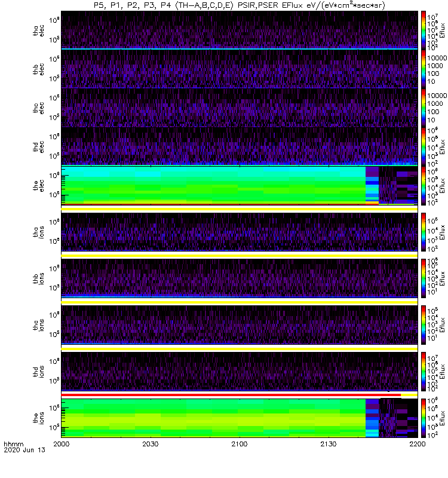Click the '2200' time axis label

click(417, 444)
